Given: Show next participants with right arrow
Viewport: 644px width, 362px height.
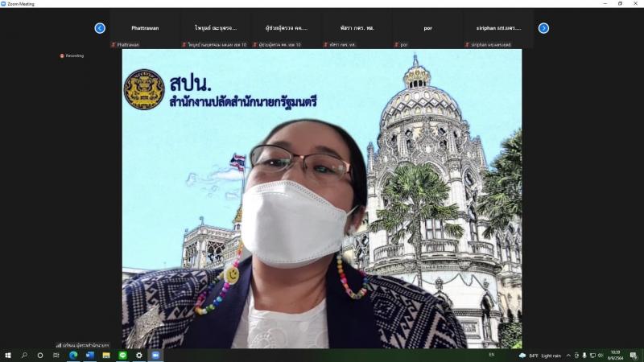Looking at the screenshot, I should point(543,28).
